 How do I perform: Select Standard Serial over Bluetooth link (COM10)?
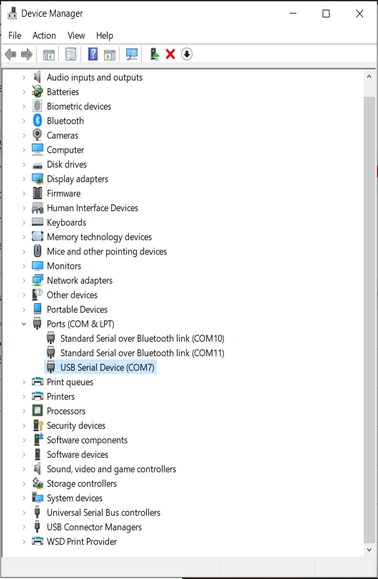tap(142, 338)
